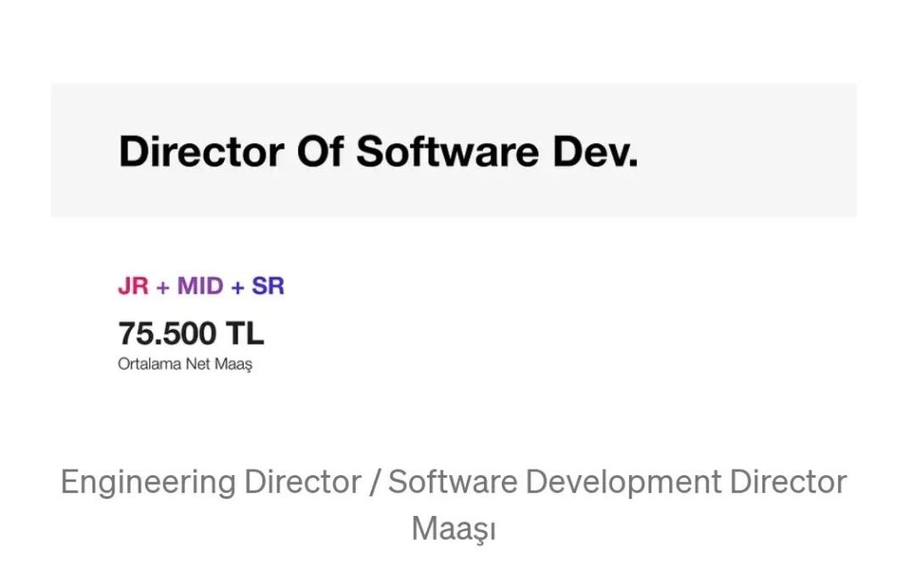Select the pink JR level label
The width and height of the screenshot is (911, 588).
pos(133,286)
